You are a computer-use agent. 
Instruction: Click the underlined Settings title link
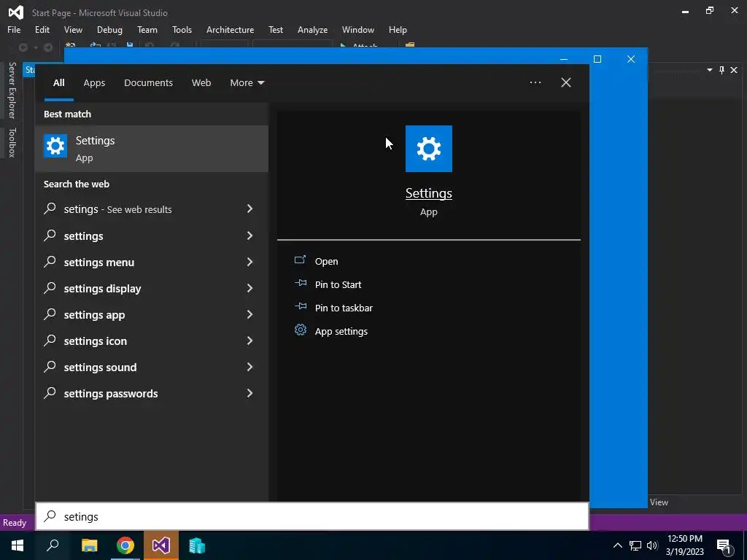click(428, 192)
